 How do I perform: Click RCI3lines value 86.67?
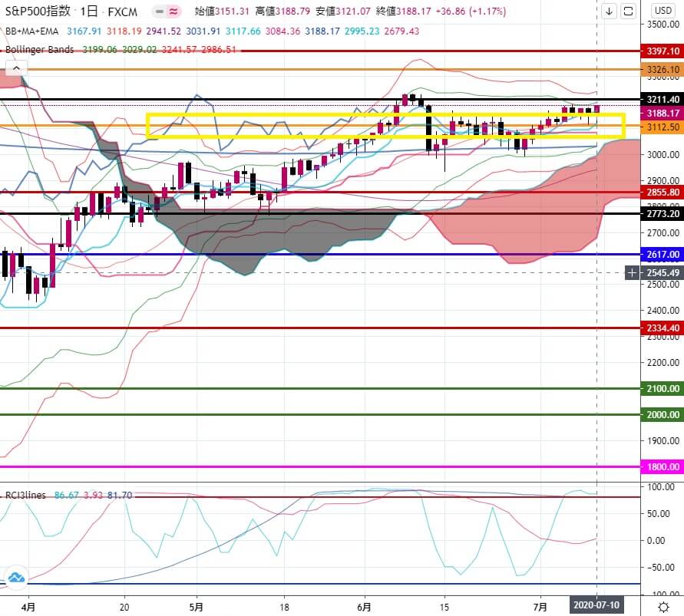pyautogui.click(x=67, y=496)
